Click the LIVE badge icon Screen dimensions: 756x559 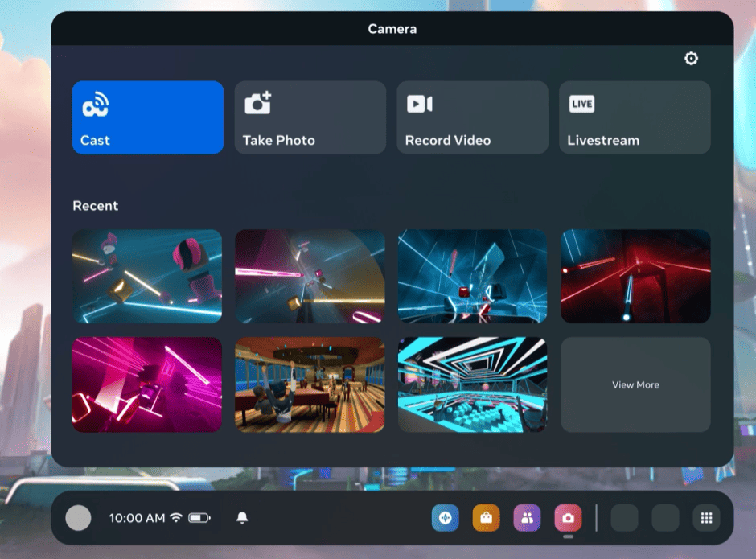click(581, 104)
